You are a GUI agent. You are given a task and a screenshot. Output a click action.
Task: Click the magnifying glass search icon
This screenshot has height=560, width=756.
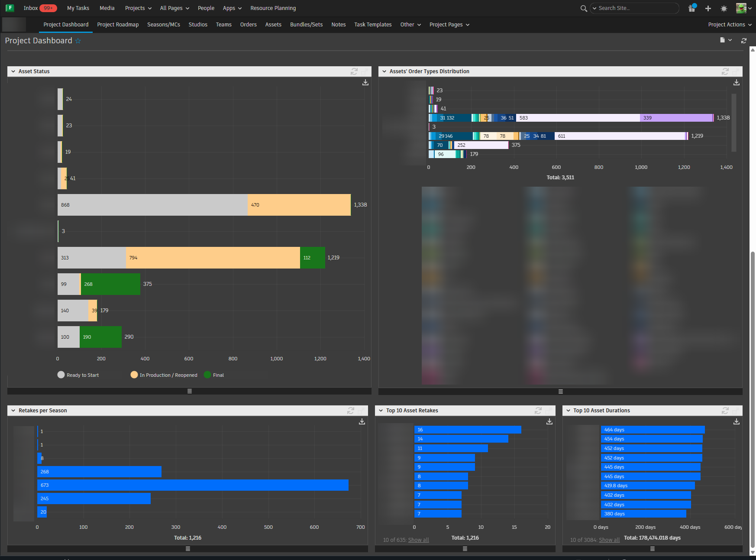(x=583, y=8)
